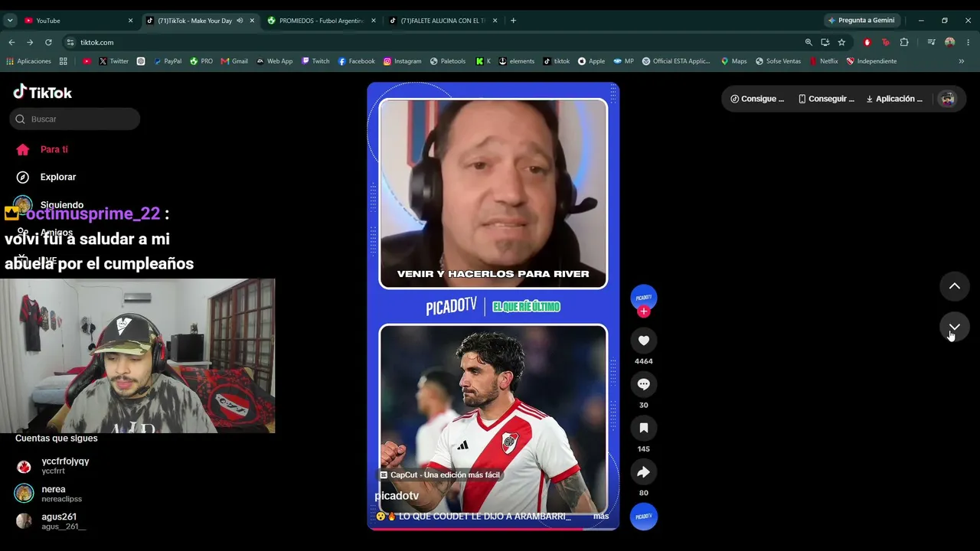Click the "Aplicación ..." download button
This screenshot has width=980, height=551.
pos(894,99)
